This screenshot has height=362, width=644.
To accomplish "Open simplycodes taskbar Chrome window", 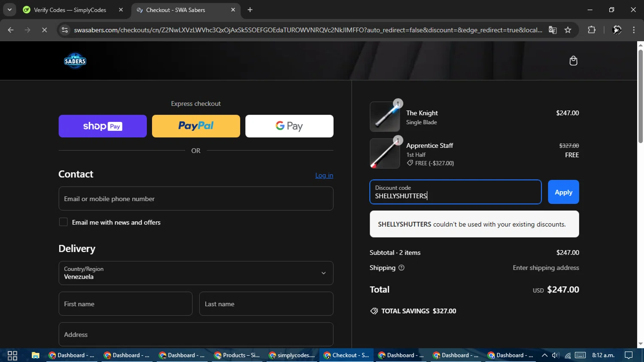I will point(292,355).
